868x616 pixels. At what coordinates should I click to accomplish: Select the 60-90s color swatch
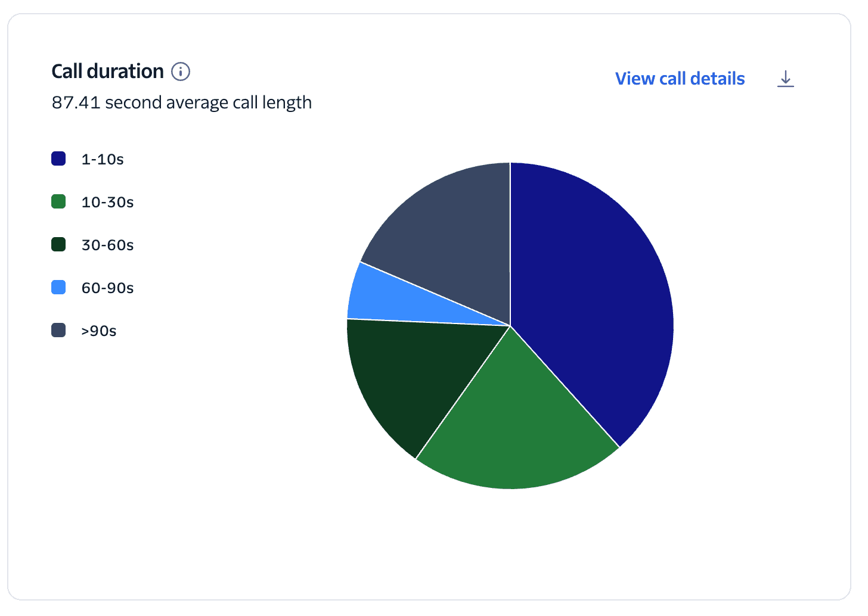pos(58,287)
